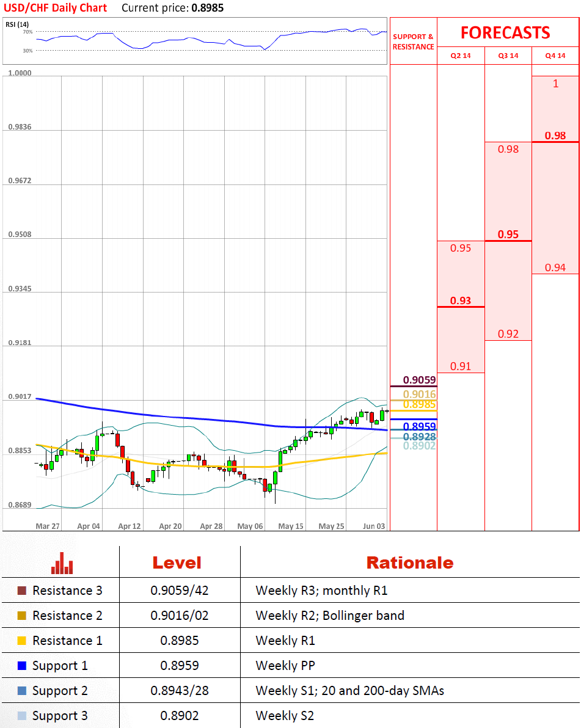Click the Resistance 2 orange swatch

click(21, 616)
